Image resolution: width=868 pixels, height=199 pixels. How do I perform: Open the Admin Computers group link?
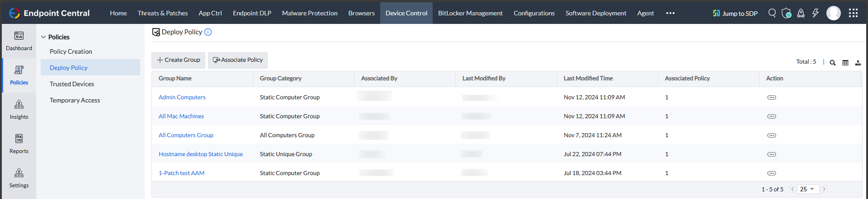(x=182, y=97)
